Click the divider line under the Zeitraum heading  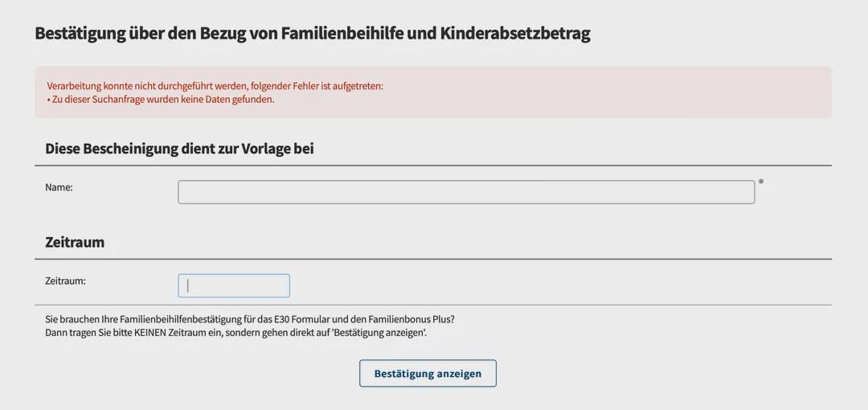coord(433,259)
